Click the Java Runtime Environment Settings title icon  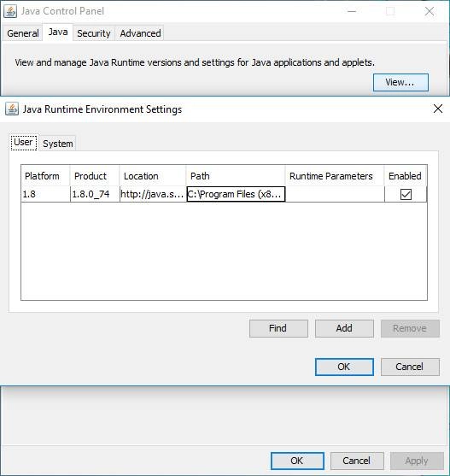(x=12, y=109)
